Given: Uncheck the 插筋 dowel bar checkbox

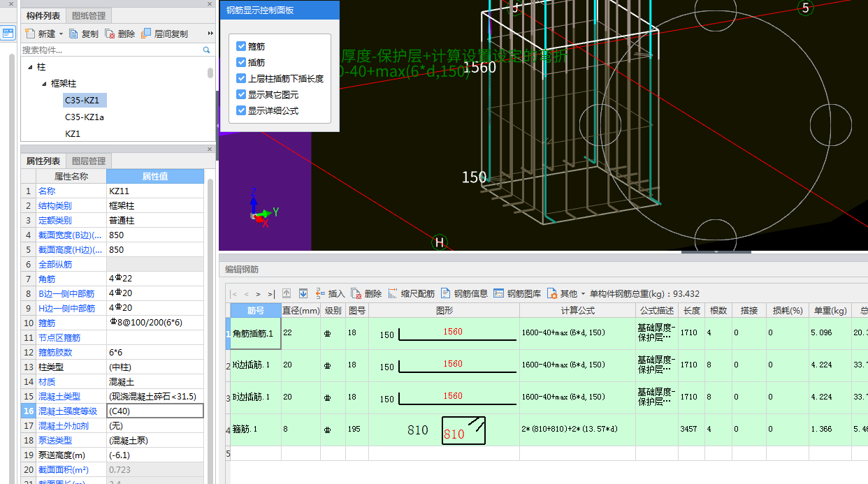Looking at the screenshot, I should 241,62.
